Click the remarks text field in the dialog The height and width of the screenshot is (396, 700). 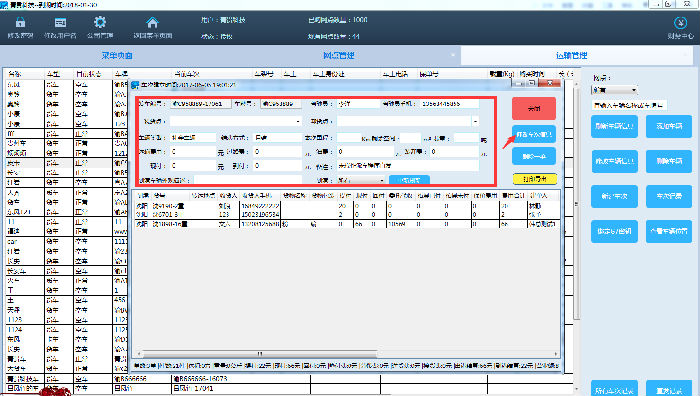tap(408, 166)
